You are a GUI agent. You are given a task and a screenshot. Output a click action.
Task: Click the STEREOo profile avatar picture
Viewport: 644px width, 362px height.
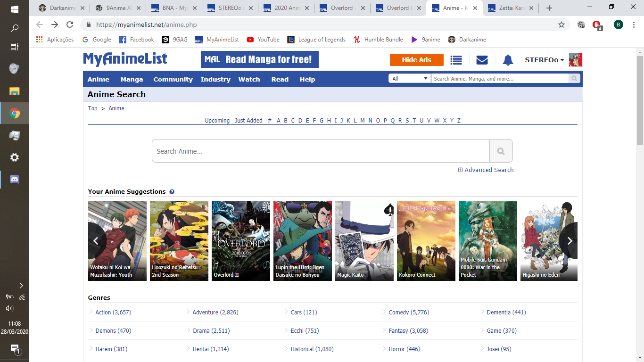pyautogui.click(x=576, y=60)
